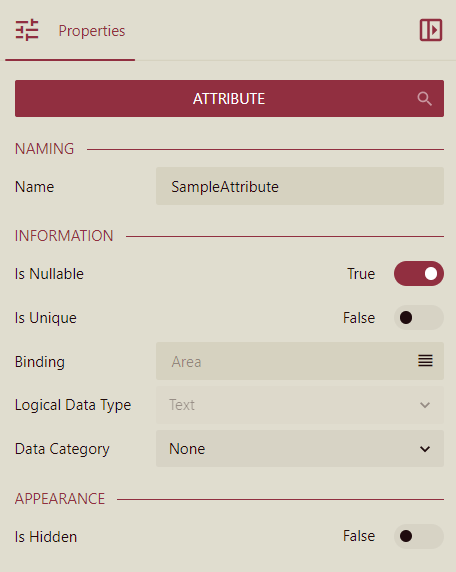Click the Is Hidden label
Image resolution: width=456 pixels, height=572 pixels.
[x=46, y=537]
